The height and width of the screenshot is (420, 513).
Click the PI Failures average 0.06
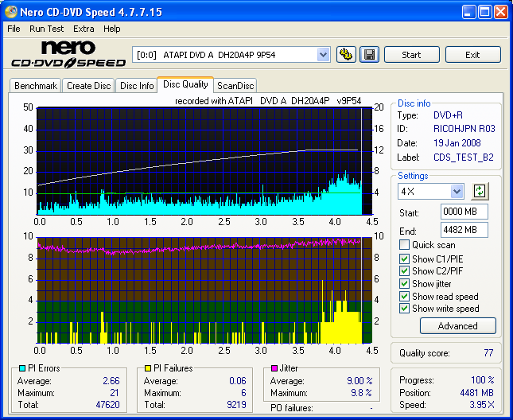pos(238,381)
